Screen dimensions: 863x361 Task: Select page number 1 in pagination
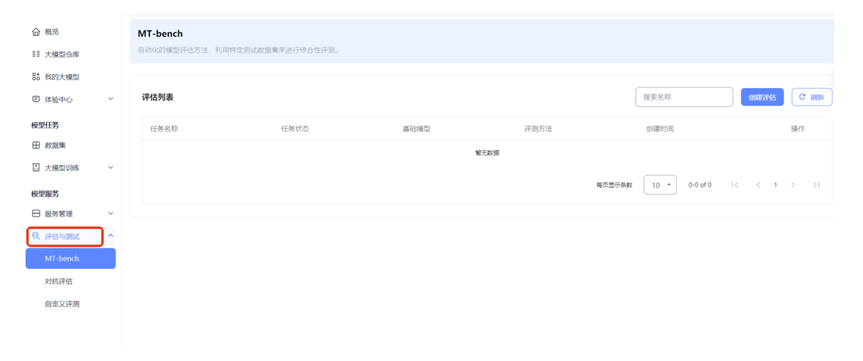775,185
